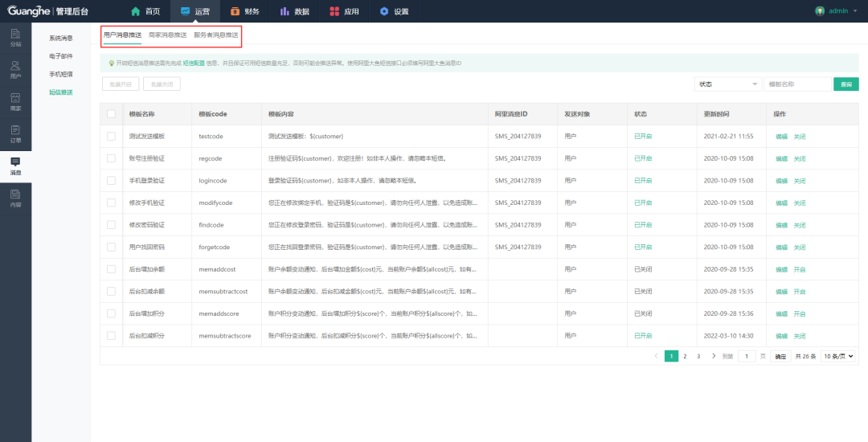868x442 pixels.
Task: Click the green 查询 search button
Action: point(845,84)
